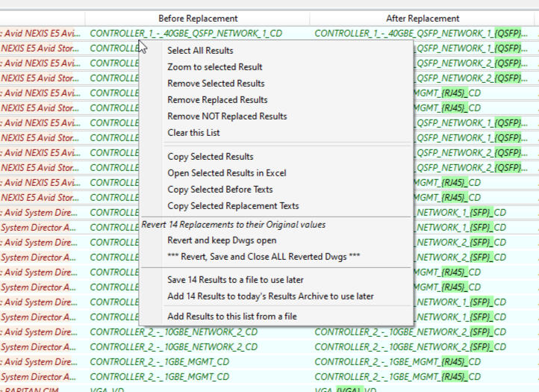
Task: Click Revert, Save and Close ALL Reverted Dwgs
Action: point(264,257)
